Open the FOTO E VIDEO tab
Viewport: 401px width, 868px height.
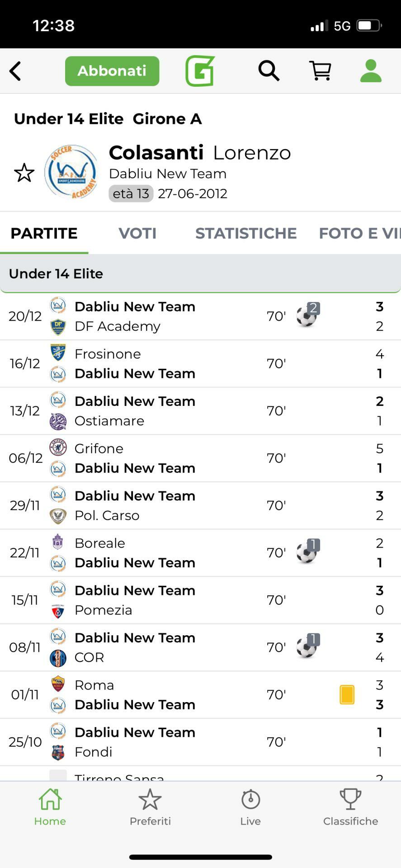coord(359,233)
